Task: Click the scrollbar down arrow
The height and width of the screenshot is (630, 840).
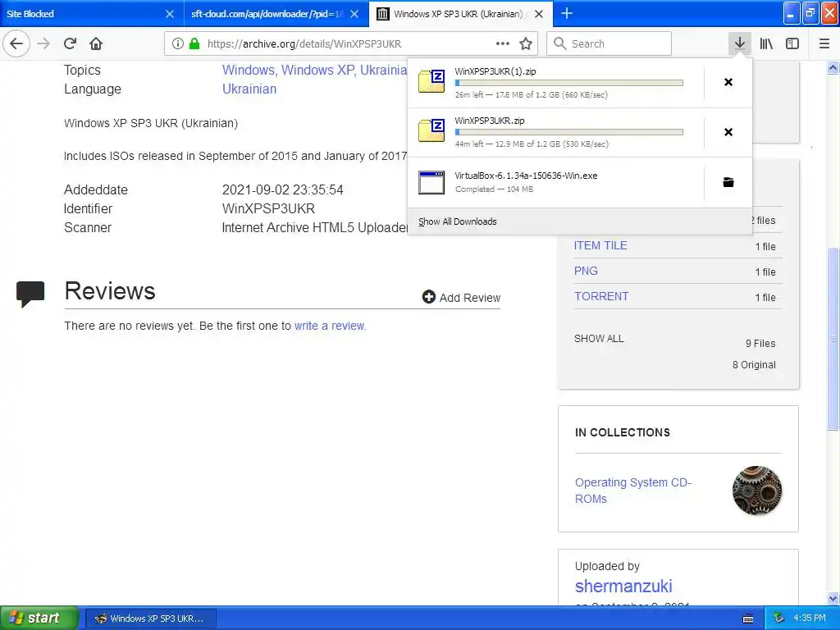Action: point(833,598)
